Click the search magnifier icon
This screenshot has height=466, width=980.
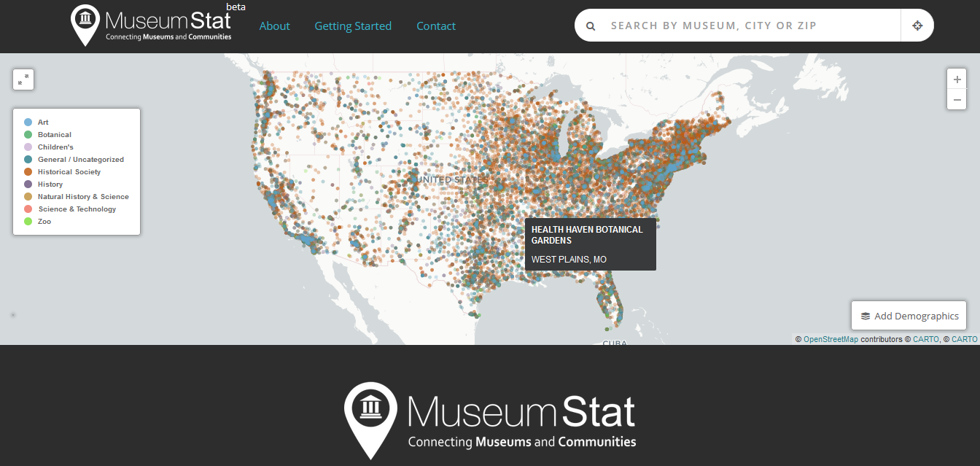pyautogui.click(x=591, y=26)
